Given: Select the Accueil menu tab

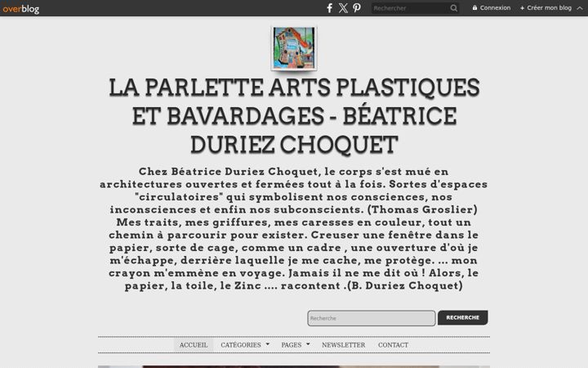Looking at the screenshot, I should (x=194, y=345).
